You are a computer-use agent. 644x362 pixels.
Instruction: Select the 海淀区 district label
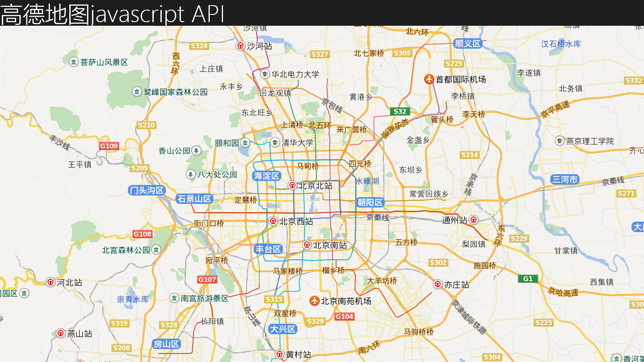tap(266, 176)
